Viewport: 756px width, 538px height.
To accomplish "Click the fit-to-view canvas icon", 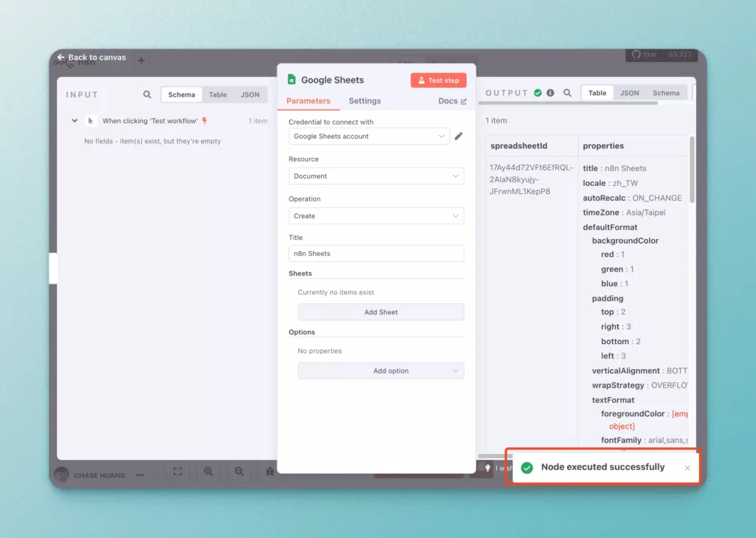I will [177, 472].
